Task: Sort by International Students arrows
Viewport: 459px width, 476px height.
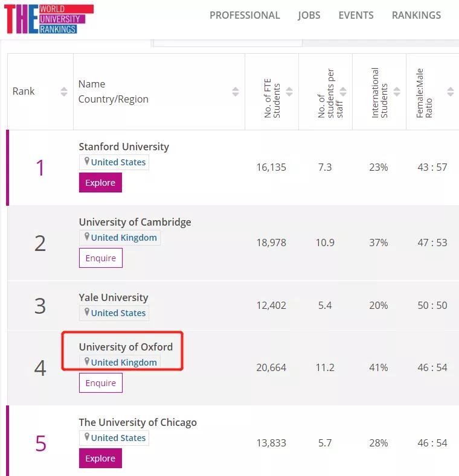Action: tap(397, 92)
